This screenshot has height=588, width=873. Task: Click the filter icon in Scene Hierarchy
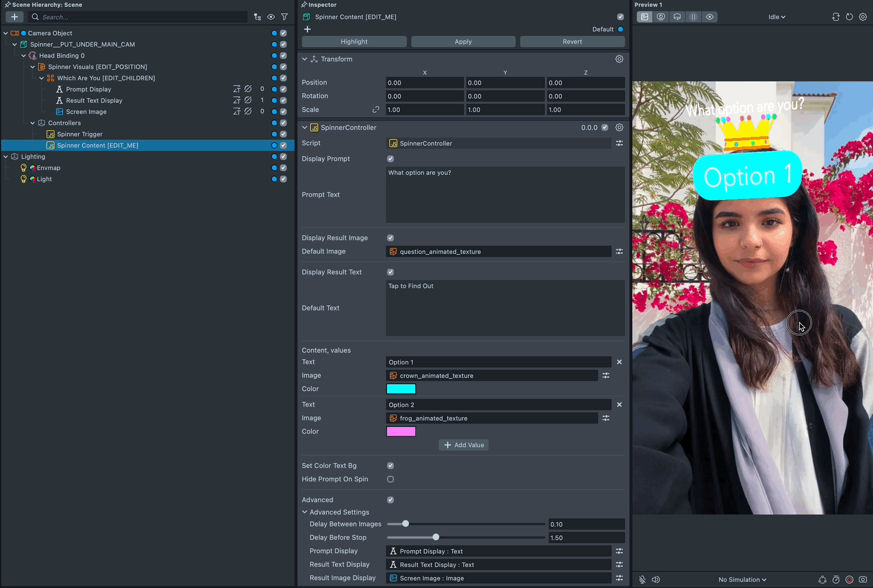284,17
